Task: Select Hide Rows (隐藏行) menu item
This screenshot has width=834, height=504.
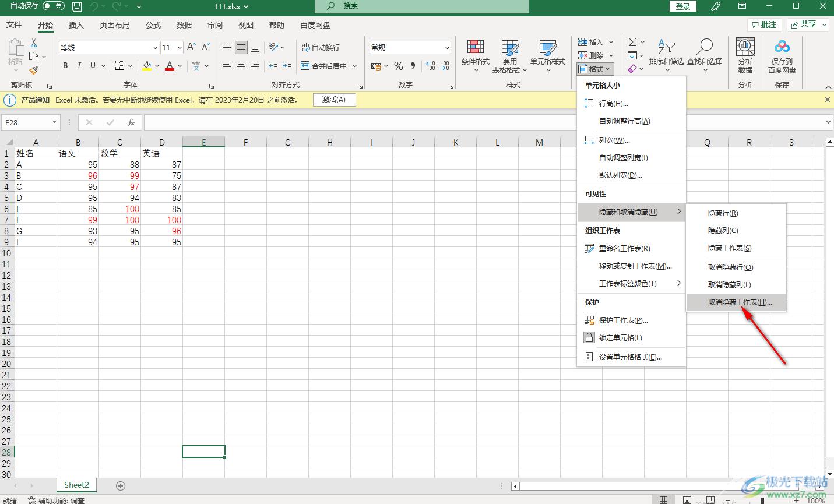Action: [x=736, y=213]
